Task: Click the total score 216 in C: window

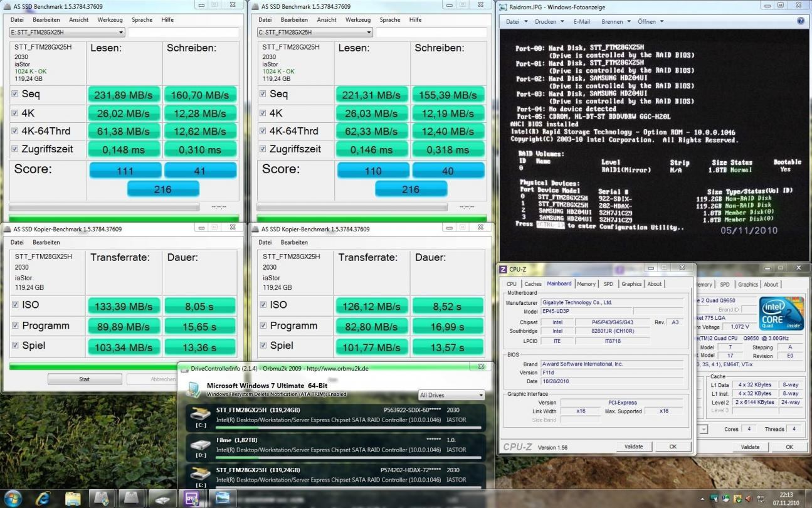Action: [x=411, y=189]
